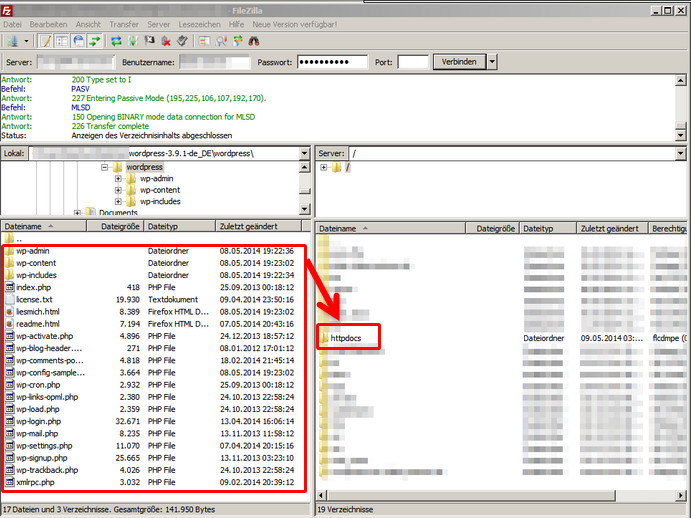Open the Hilfe menu

click(236, 24)
